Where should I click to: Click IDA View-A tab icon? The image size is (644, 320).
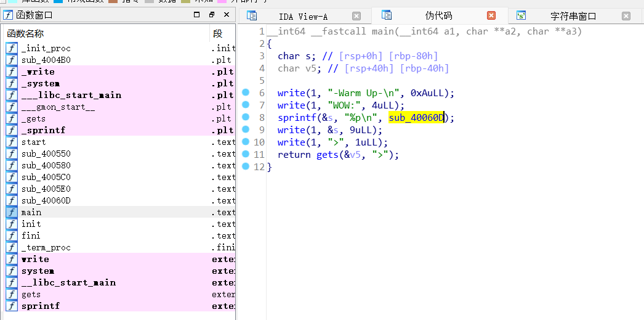point(251,15)
